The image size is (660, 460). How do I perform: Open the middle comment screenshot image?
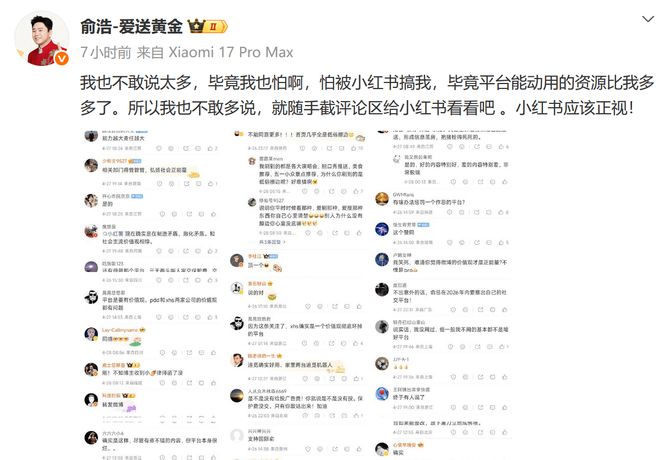tap(298, 295)
